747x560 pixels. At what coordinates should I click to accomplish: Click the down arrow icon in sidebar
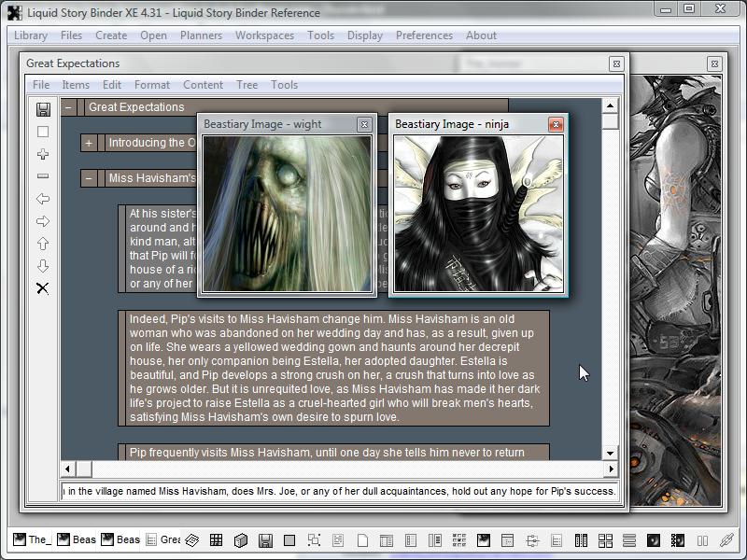tap(43, 266)
